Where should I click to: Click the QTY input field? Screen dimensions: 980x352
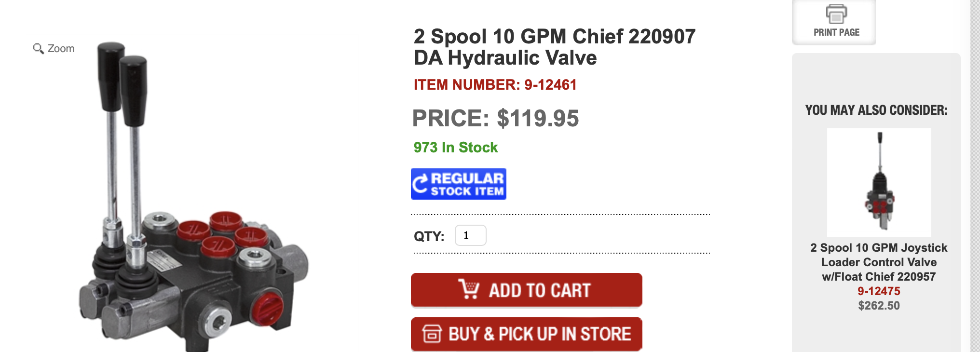(470, 235)
